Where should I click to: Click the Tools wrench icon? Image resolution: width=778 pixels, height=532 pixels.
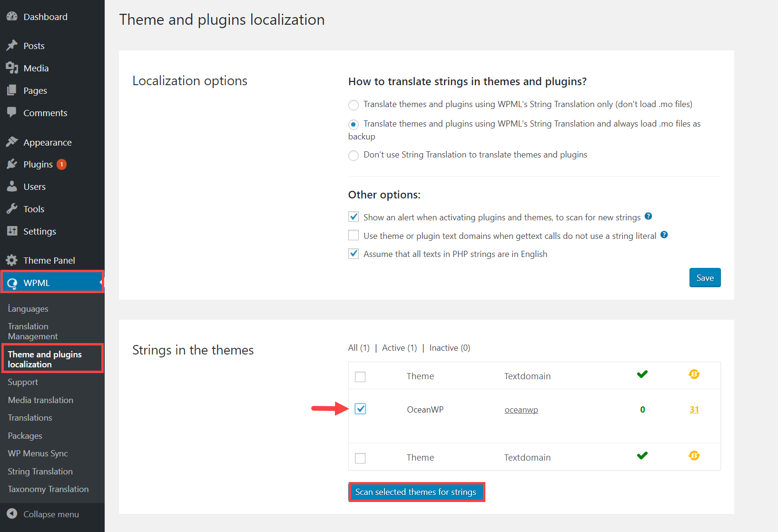click(x=12, y=209)
